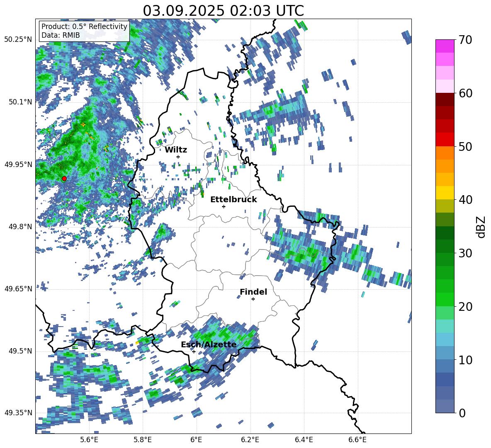Select the Ettelbruck city label
This screenshot has width=491, height=448.
point(233,200)
